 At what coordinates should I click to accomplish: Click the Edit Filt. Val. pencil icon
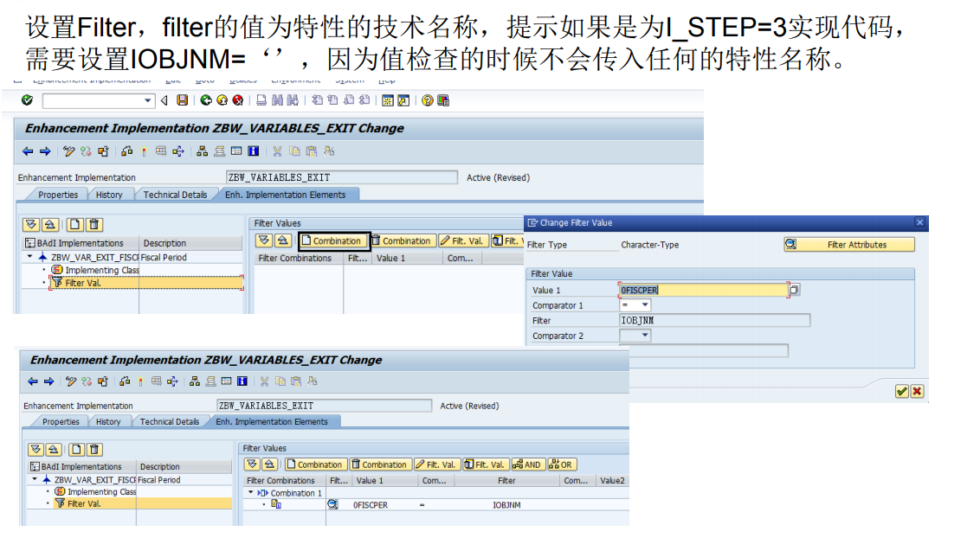tap(437, 464)
